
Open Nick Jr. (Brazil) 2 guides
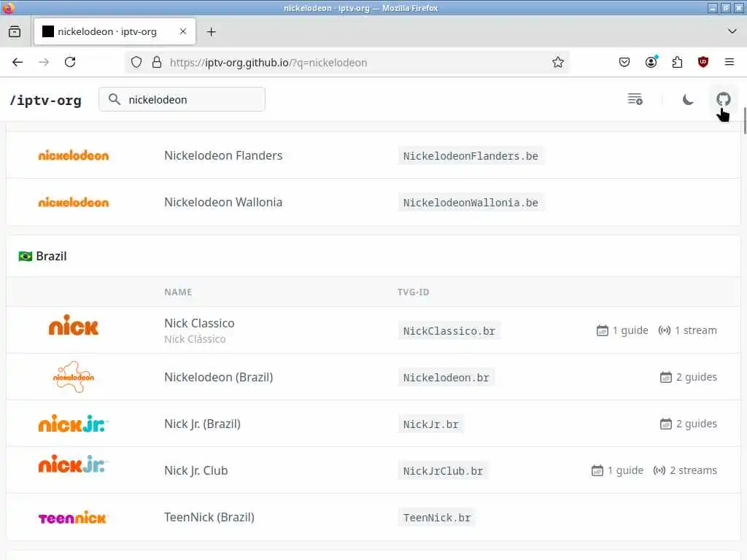(688, 424)
